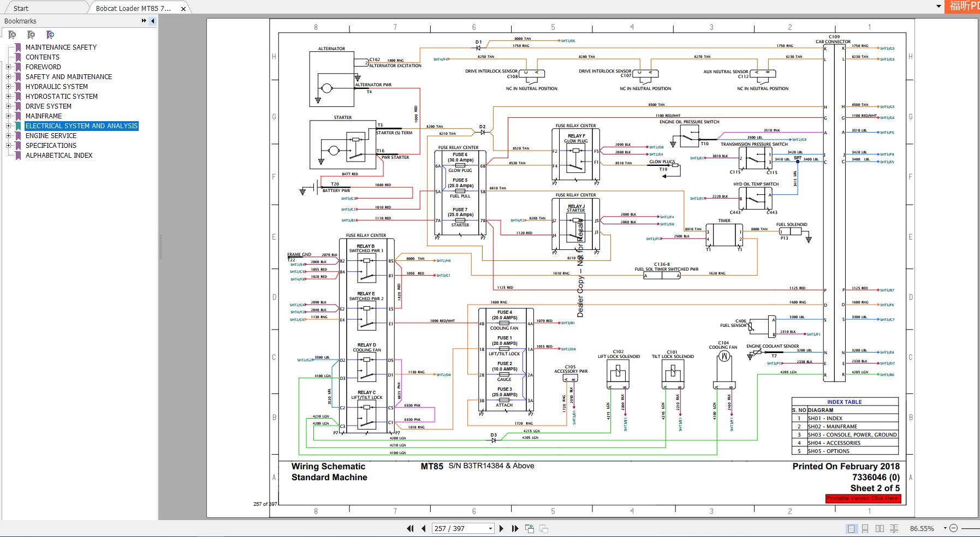This screenshot has height=537, width=980.
Task: Switch to facing pages view mode
Action: [x=880, y=528]
